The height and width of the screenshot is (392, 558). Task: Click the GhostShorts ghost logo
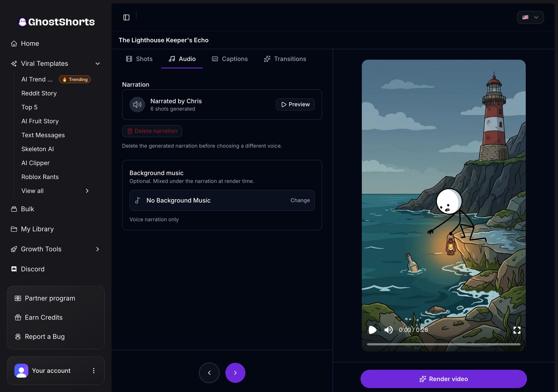coord(22,22)
